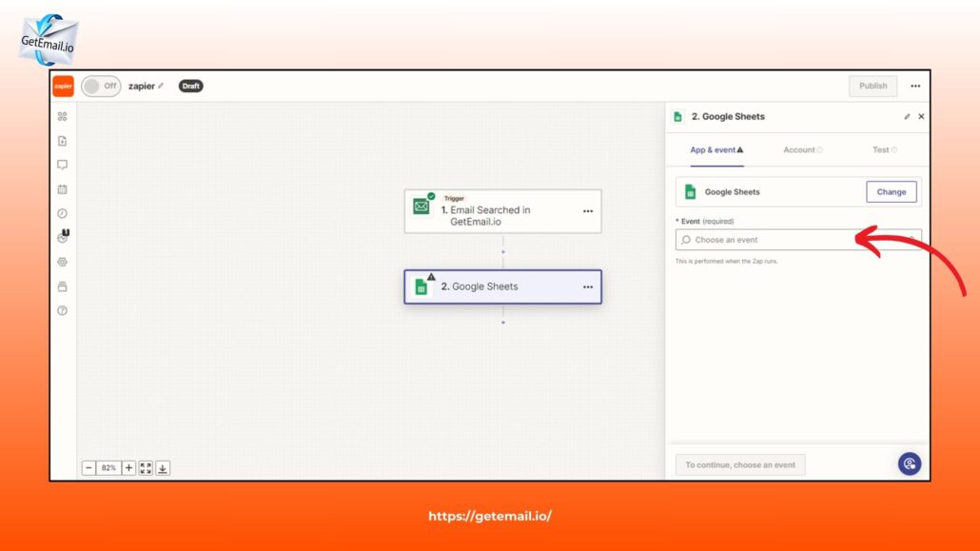Open the calendar icon in left sidebar
The width and height of the screenshot is (980, 551).
click(x=63, y=189)
